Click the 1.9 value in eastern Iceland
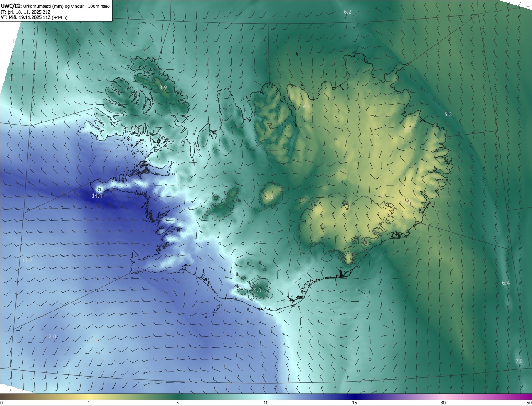 pyautogui.click(x=408, y=130)
